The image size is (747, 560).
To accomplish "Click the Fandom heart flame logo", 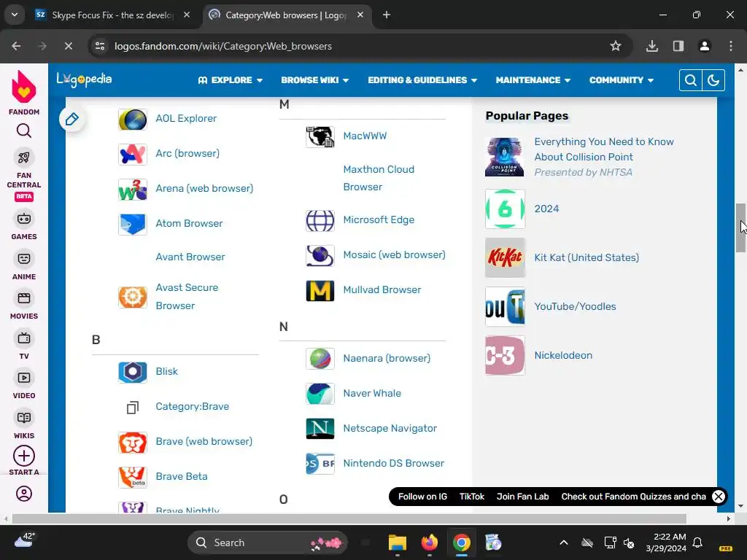I will [x=24, y=87].
